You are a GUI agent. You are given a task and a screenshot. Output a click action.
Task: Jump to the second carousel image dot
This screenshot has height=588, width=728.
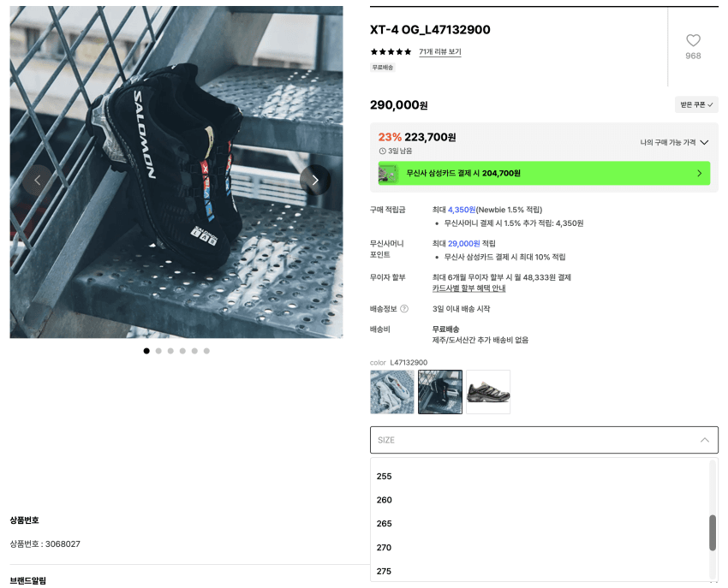pos(158,351)
